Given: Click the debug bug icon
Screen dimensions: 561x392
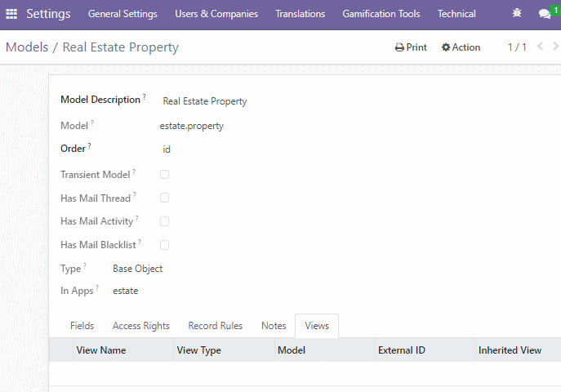Looking at the screenshot, I should point(517,13).
